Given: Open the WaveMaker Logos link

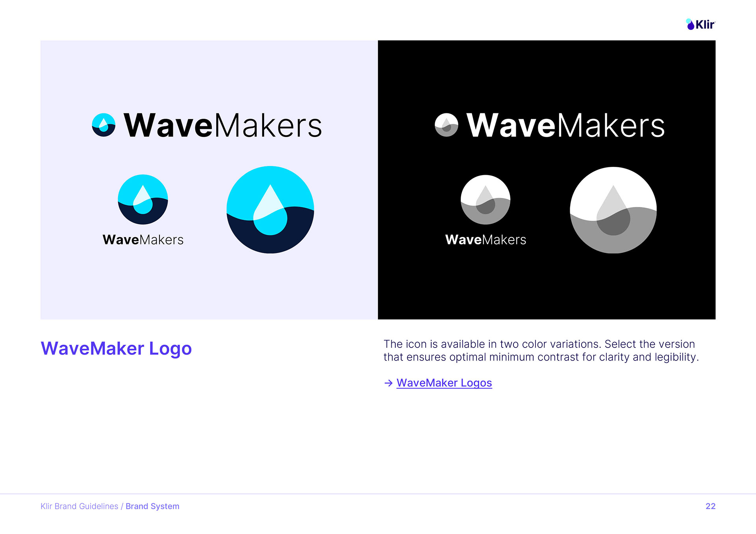Looking at the screenshot, I should [444, 383].
